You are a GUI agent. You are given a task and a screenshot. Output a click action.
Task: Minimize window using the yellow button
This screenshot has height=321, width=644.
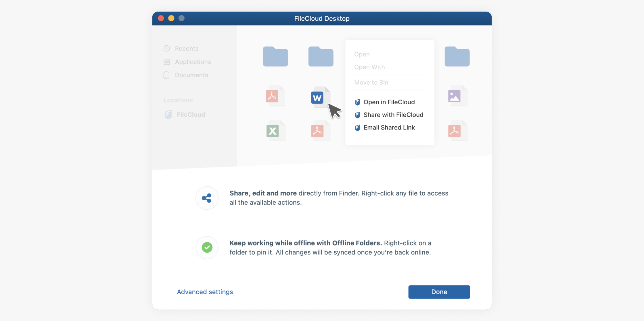(x=171, y=18)
